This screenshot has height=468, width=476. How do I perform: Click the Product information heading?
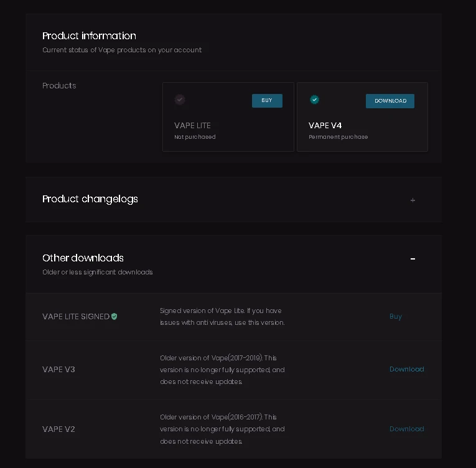click(89, 35)
